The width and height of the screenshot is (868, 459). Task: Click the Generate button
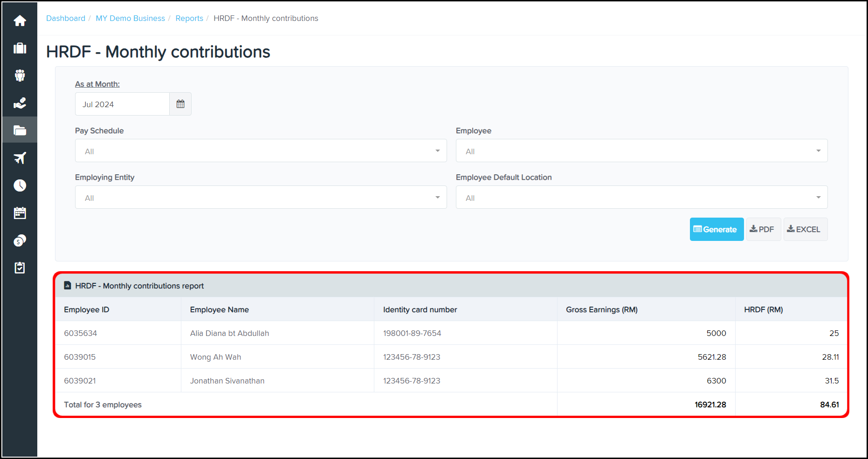[716, 229]
